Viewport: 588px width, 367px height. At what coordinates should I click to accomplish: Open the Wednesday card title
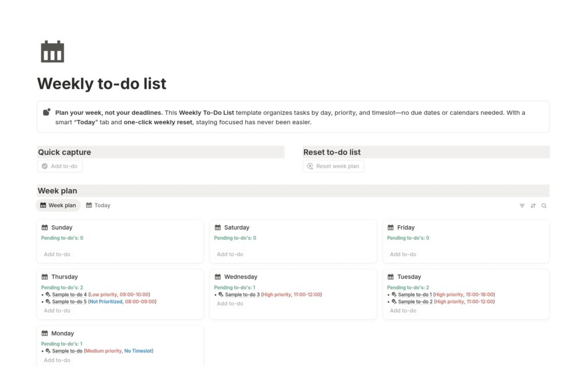click(241, 277)
